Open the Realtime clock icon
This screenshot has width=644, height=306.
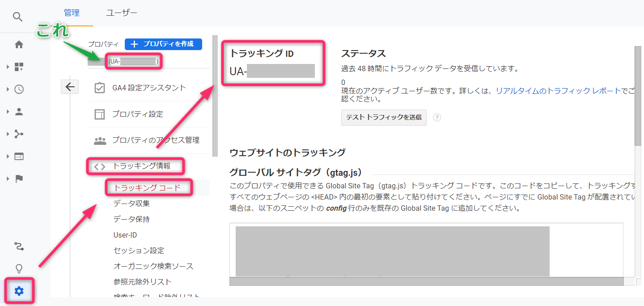(19, 89)
